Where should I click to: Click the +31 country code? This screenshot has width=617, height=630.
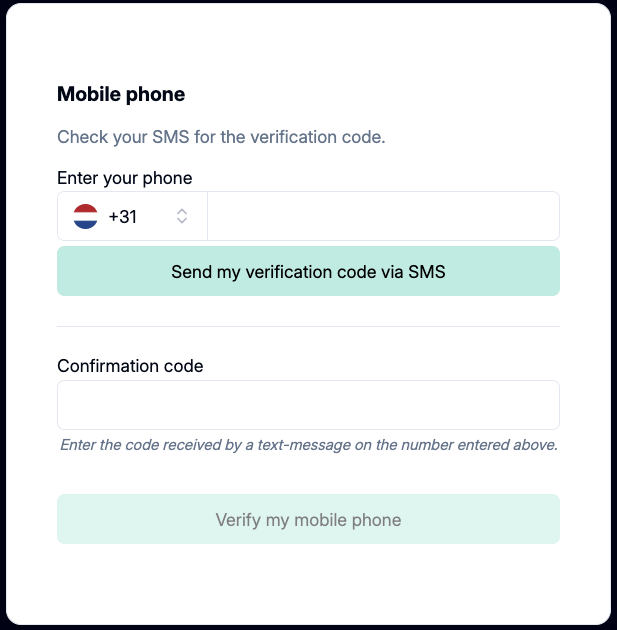pyautogui.click(x=122, y=216)
